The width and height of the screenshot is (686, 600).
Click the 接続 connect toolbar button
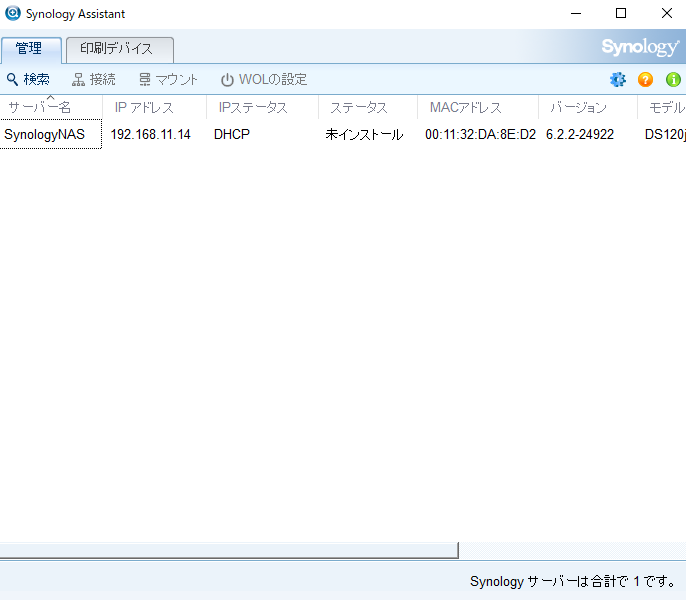tap(94, 79)
